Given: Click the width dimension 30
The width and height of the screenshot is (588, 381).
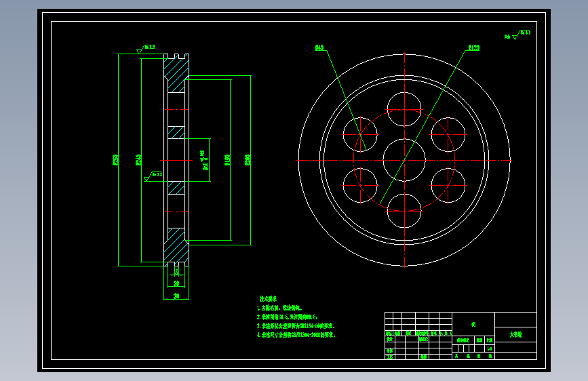Looking at the screenshot, I should tap(176, 296).
